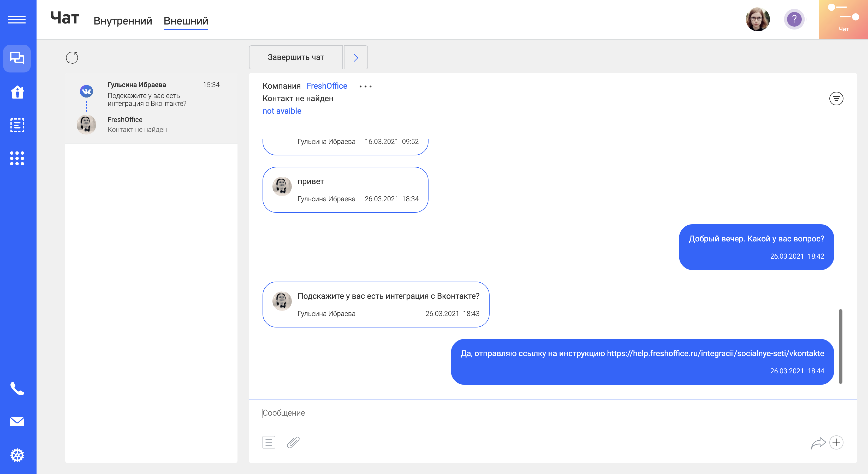Open the user profile avatar in the header
The height and width of the screenshot is (474, 868).
758,19
